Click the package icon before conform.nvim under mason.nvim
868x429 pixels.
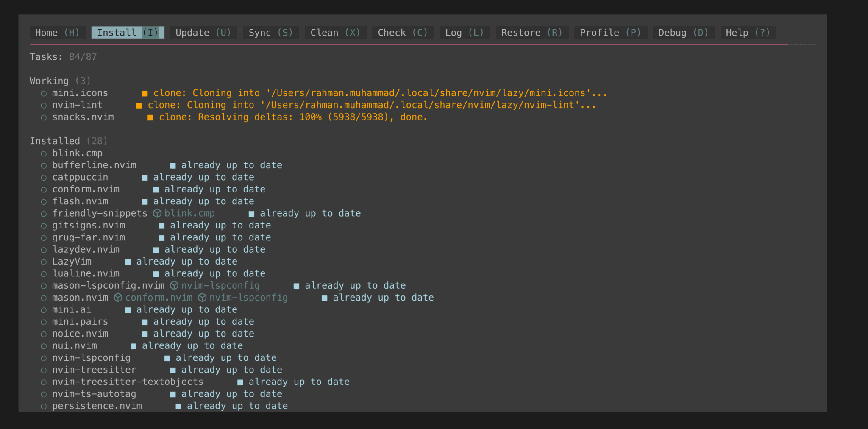[118, 298]
